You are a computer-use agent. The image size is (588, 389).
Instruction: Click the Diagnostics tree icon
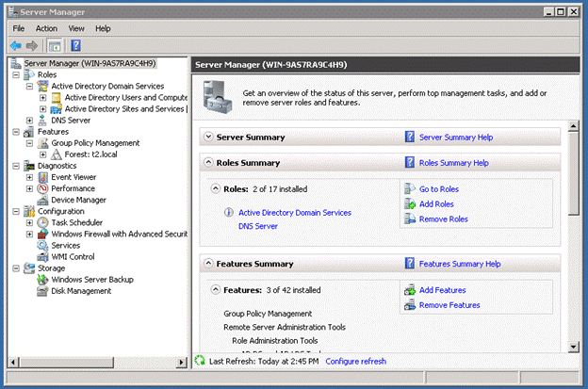(x=29, y=166)
